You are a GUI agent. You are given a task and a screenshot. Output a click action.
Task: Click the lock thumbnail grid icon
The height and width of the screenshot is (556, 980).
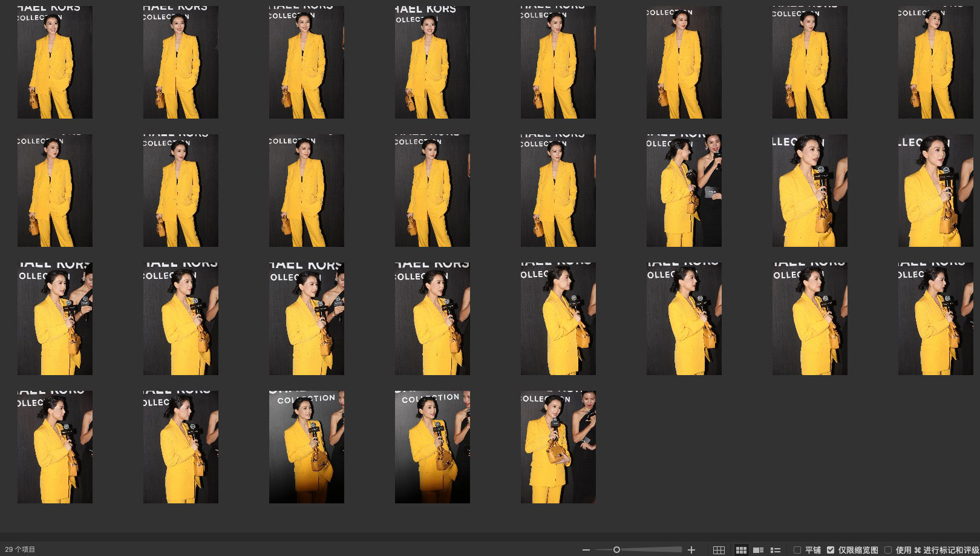[x=719, y=550]
